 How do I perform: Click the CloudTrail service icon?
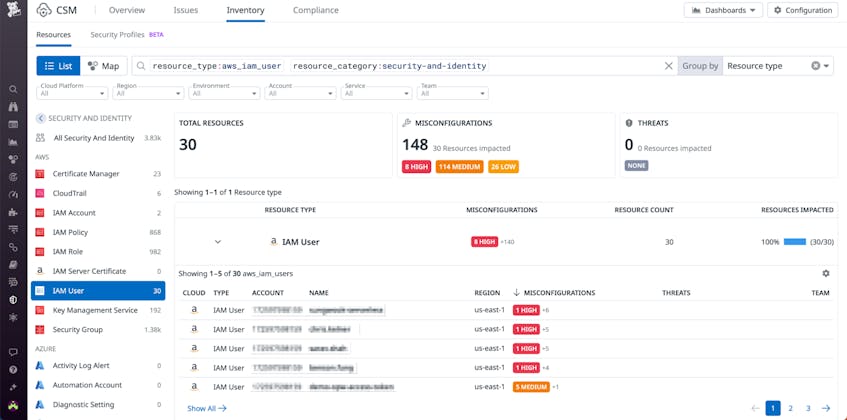click(39, 193)
